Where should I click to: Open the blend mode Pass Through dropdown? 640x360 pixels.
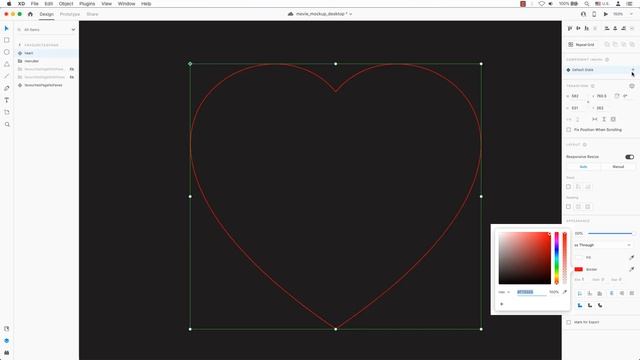pos(603,245)
